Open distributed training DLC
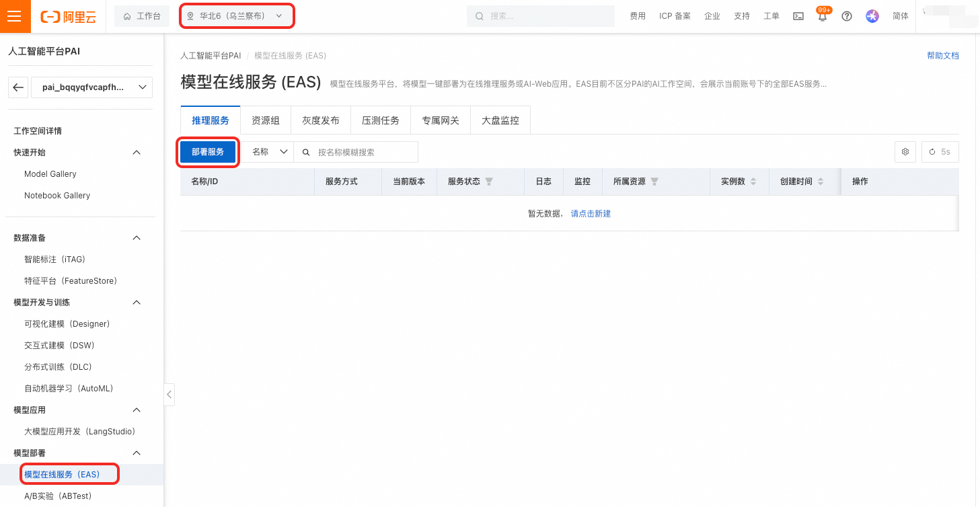The height and width of the screenshot is (507, 980). coord(59,367)
